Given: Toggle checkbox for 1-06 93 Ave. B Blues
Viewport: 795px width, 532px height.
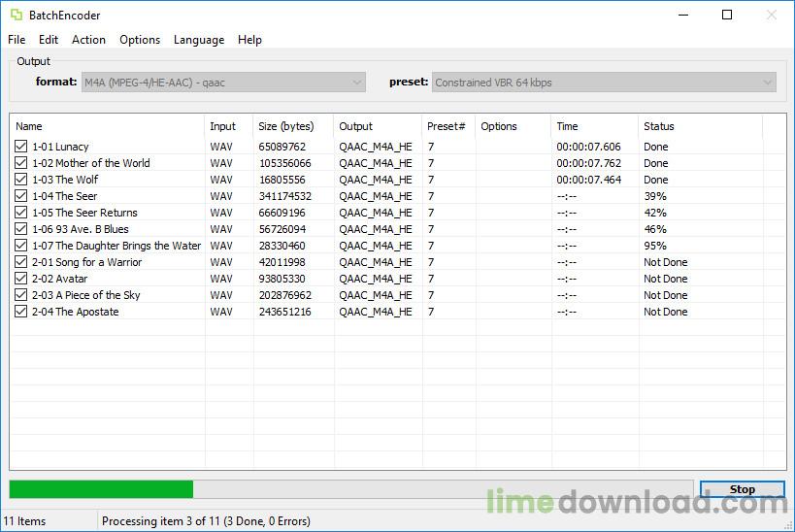Looking at the screenshot, I should [21, 229].
